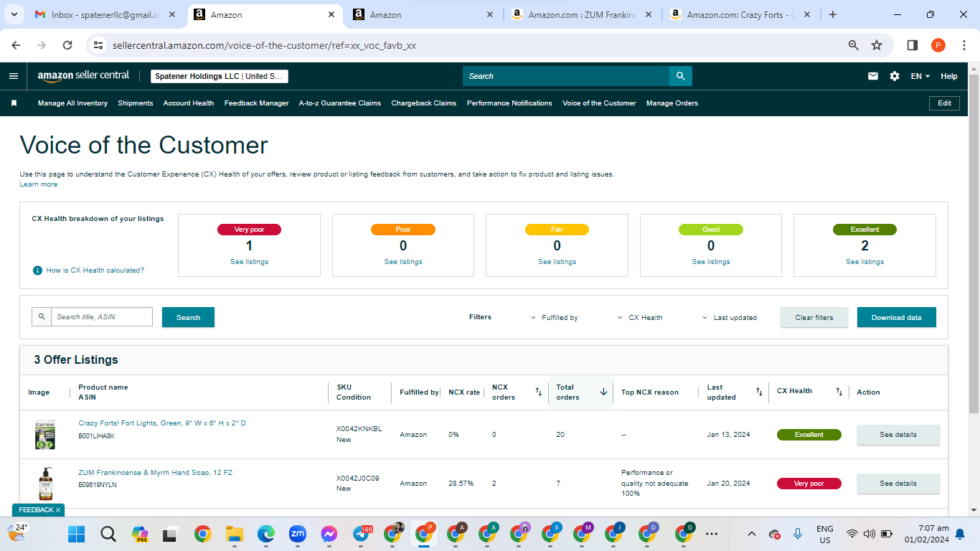Open the Seller Central hamburger menu

(x=14, y=76)
